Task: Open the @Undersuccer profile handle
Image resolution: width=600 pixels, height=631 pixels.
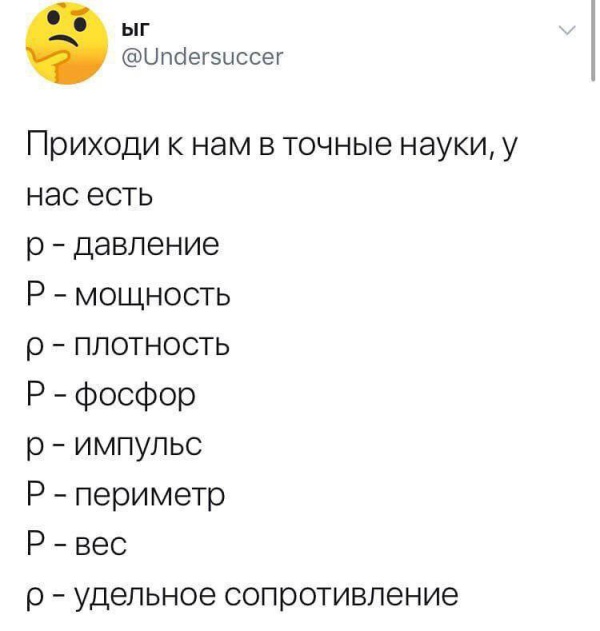Action: 201,58
